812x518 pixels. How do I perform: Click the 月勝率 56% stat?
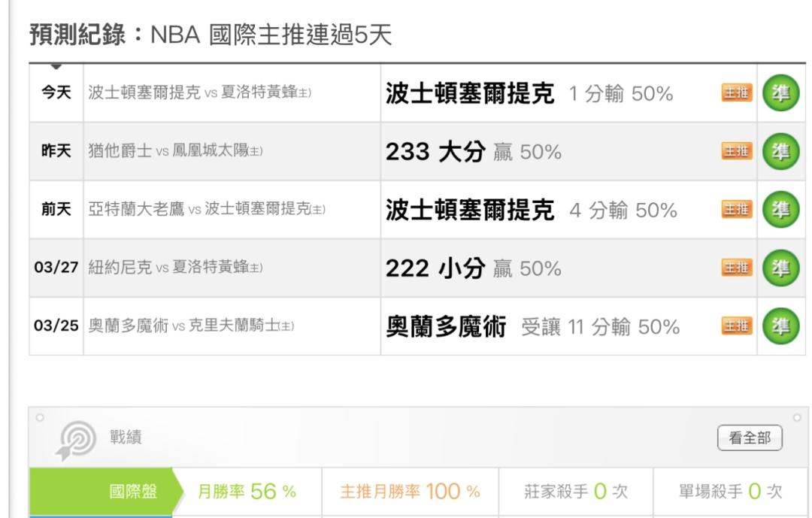pos(247,492)
